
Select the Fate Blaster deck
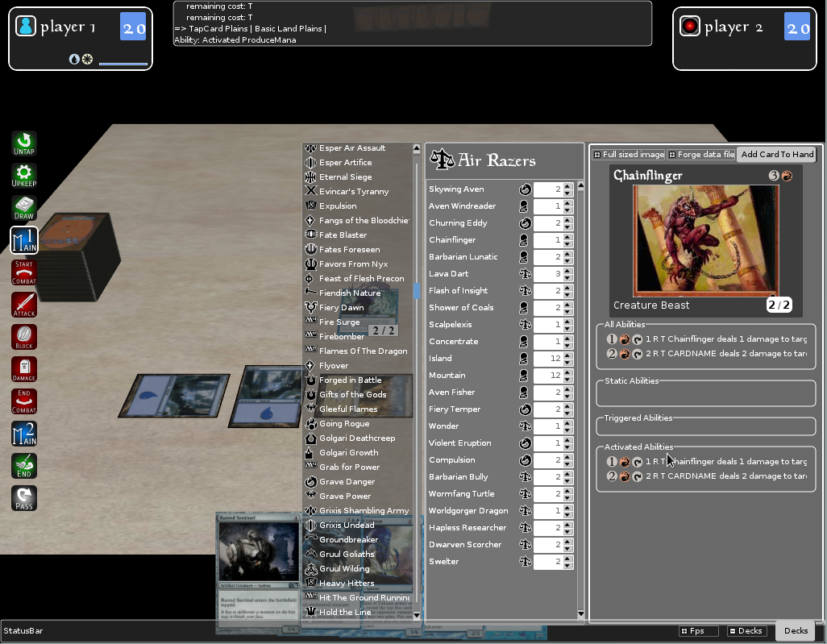point(343,235)
